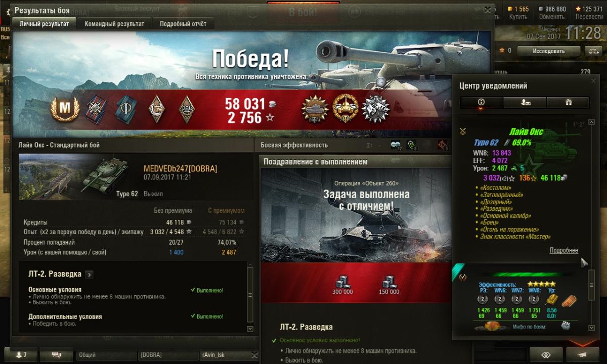Expand the ЛТ-2. Разведка mission arrow
This screenshot has height=364, width=607.
pyautogui.click(x=90, y=275)
